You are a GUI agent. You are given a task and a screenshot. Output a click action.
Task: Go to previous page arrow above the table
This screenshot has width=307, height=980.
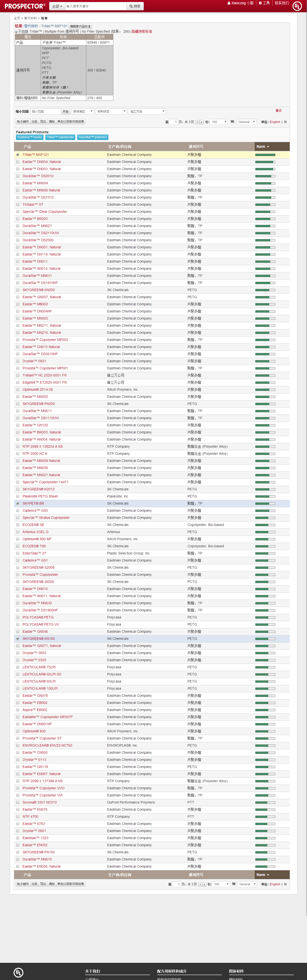[197, 122]
